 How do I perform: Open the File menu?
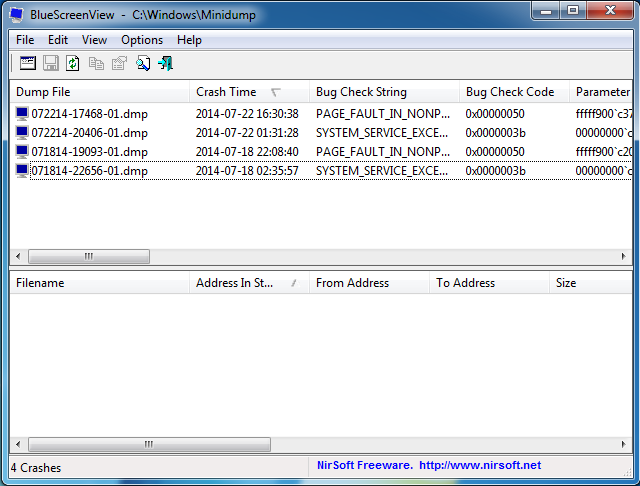[x=25, y=40]
